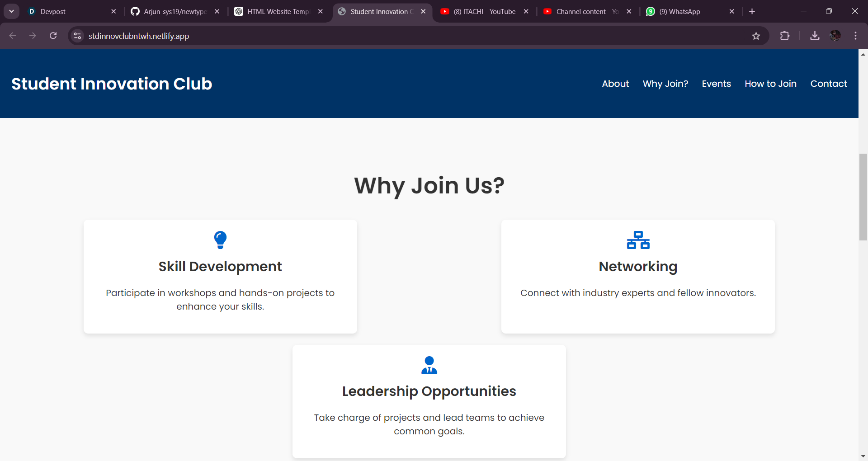Screen dimensions: 868x461
Task: Navigate to the Events section
Action: (716, 84)
